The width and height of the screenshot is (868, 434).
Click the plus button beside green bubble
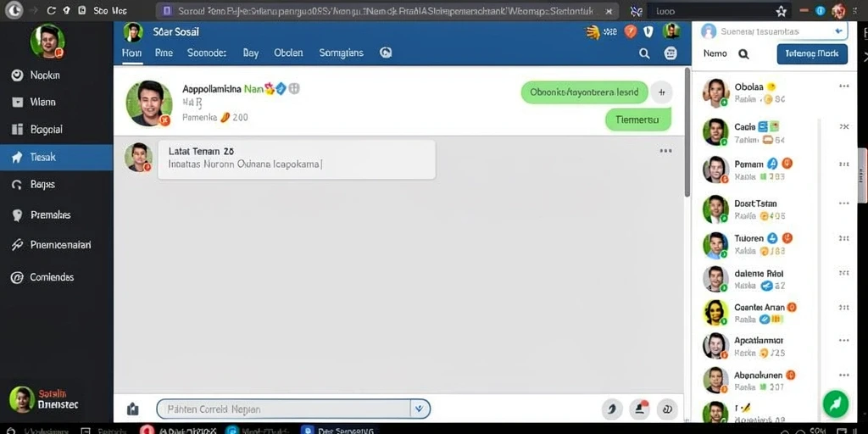pos(661,92)
